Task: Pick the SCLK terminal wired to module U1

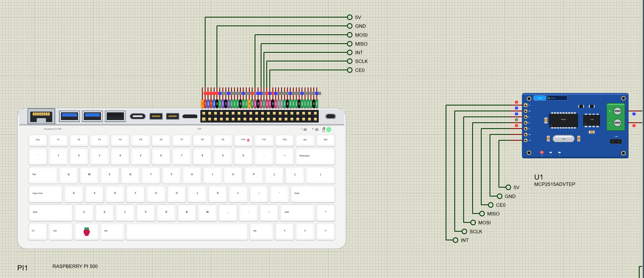Action: coord(464,231)
